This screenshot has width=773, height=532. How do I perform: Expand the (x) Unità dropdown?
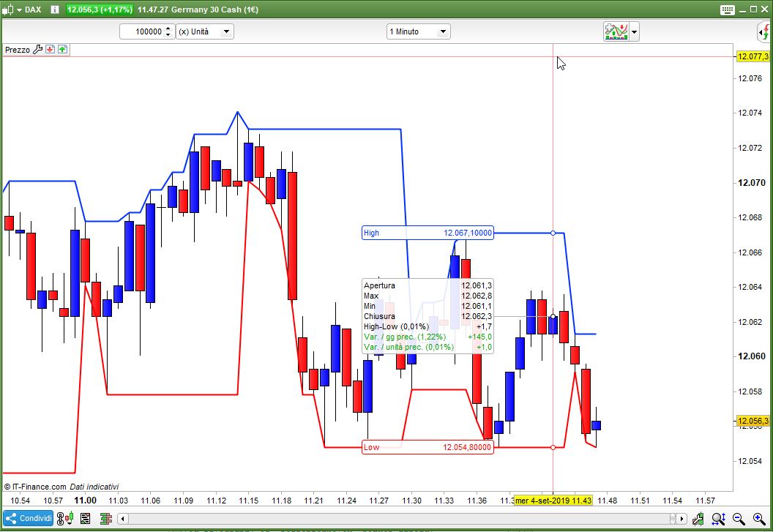205,31
